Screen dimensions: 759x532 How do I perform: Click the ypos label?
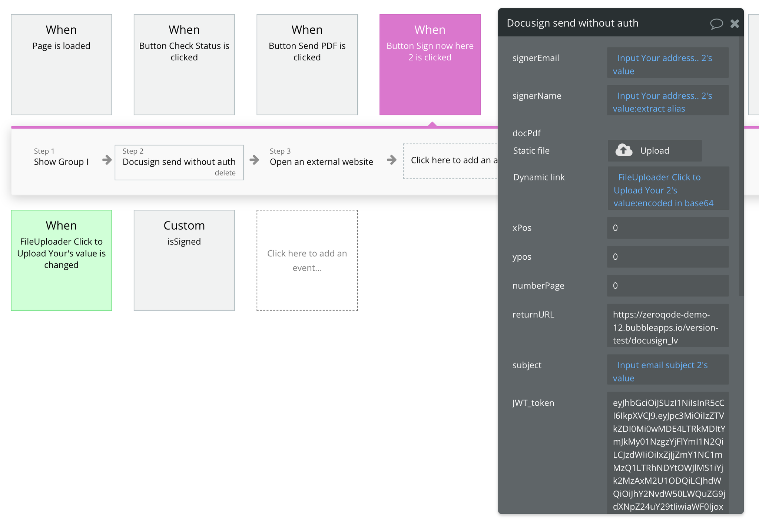(522, 257)
